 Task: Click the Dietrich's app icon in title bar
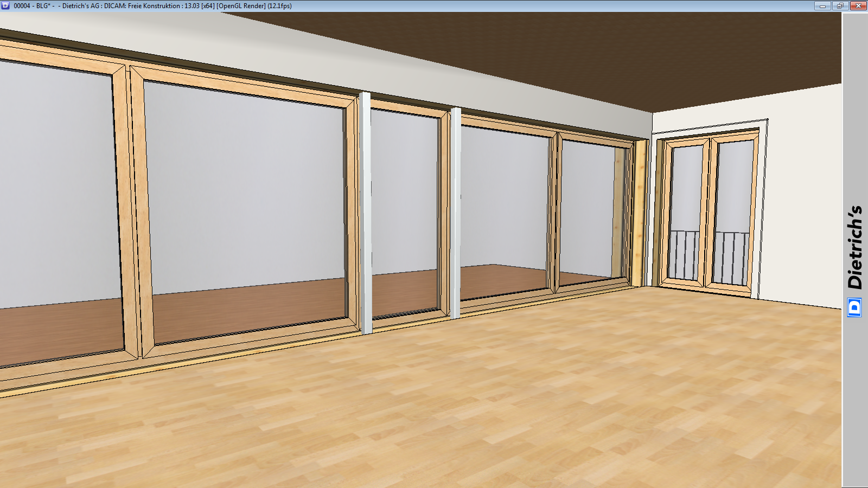pos(5,5)
